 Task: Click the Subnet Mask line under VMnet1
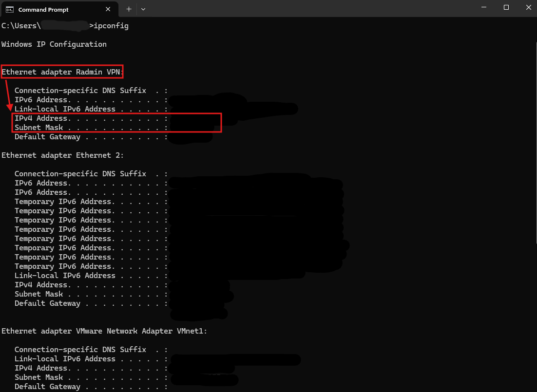tap(91, 377)
